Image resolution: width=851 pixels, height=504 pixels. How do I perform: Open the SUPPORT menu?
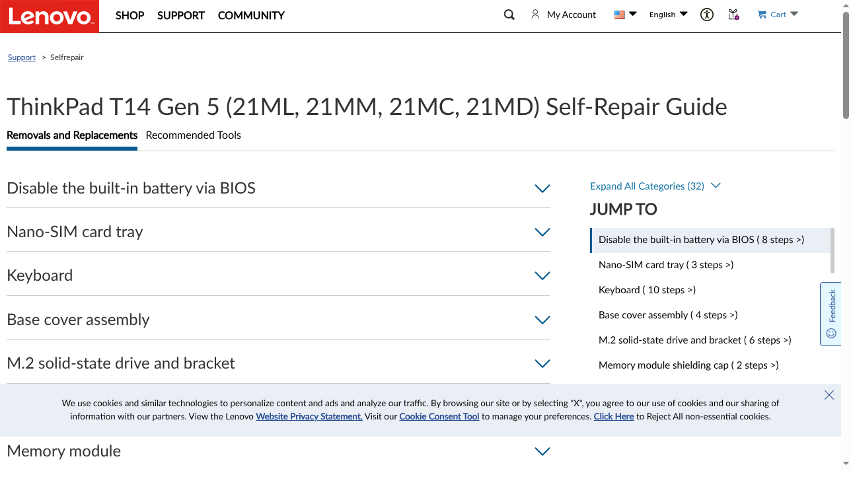[x=181, y=15]
